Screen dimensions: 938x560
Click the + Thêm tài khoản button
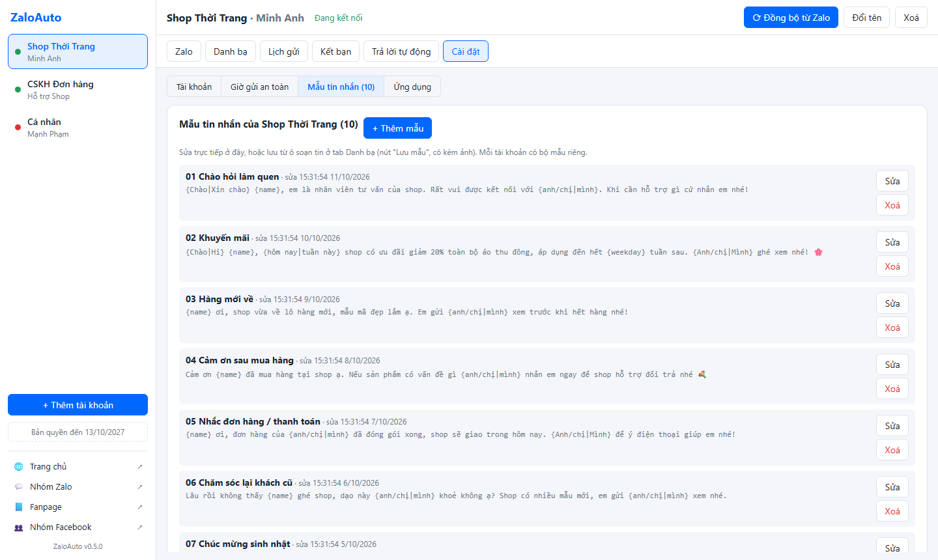78,405
